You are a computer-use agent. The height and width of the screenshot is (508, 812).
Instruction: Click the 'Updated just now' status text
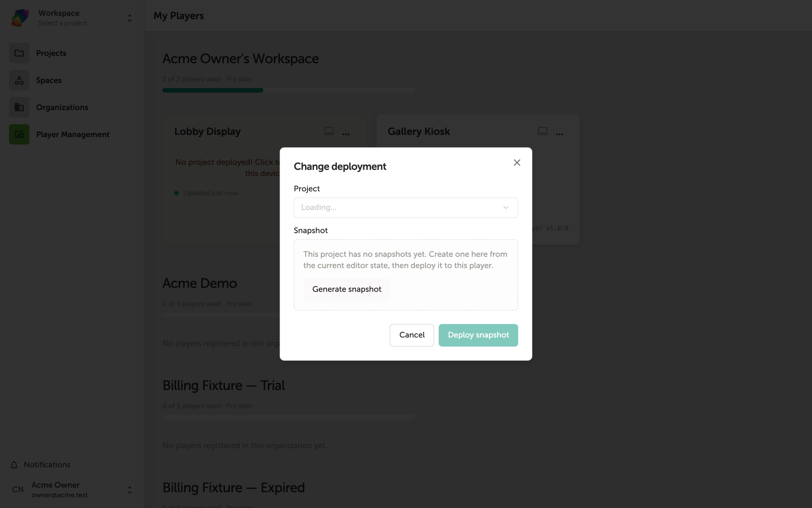point(211,193)
